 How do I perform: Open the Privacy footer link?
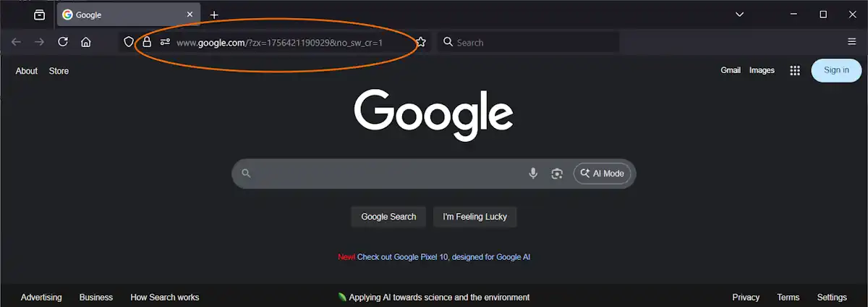746,298
